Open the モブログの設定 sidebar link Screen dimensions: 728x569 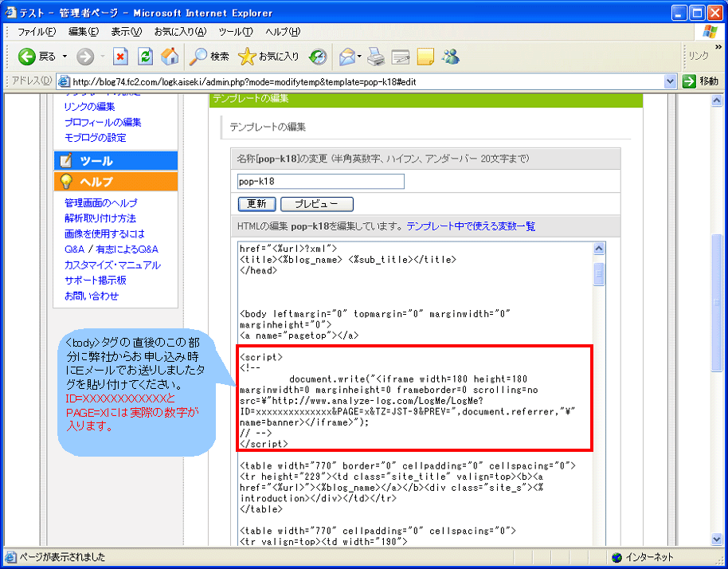(95, 138)
